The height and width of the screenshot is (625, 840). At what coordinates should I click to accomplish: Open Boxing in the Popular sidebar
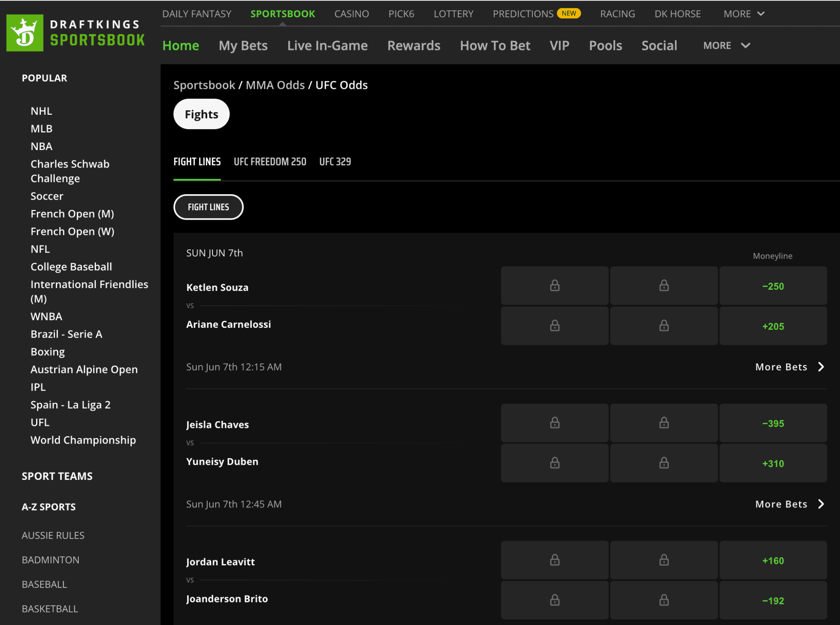pyautogui.click(x=48, y=352)
